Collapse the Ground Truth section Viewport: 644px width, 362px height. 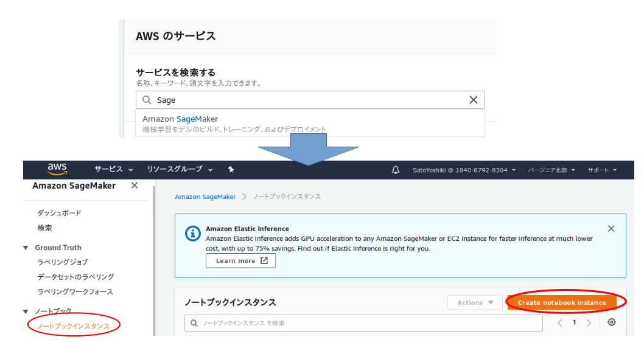(25, 247)
